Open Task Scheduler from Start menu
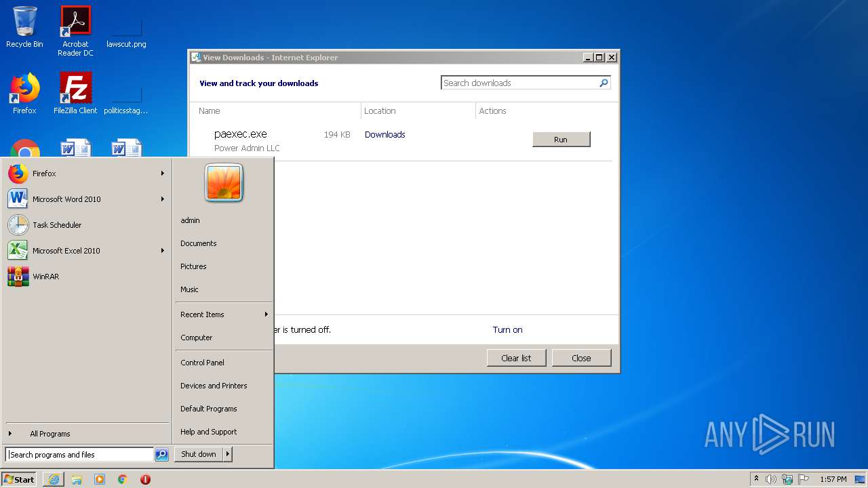Screen dimensions: 868x488 (x=86, y=225)
